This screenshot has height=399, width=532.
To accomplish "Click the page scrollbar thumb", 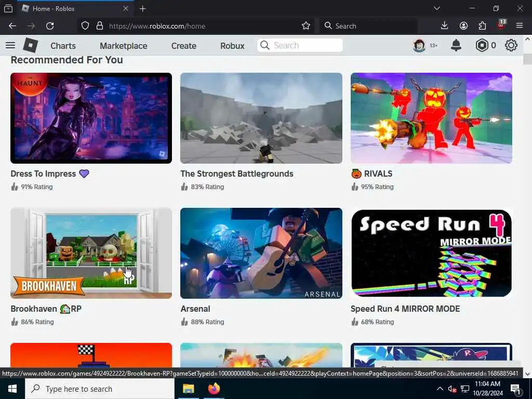I will click(x=527, y=58).
